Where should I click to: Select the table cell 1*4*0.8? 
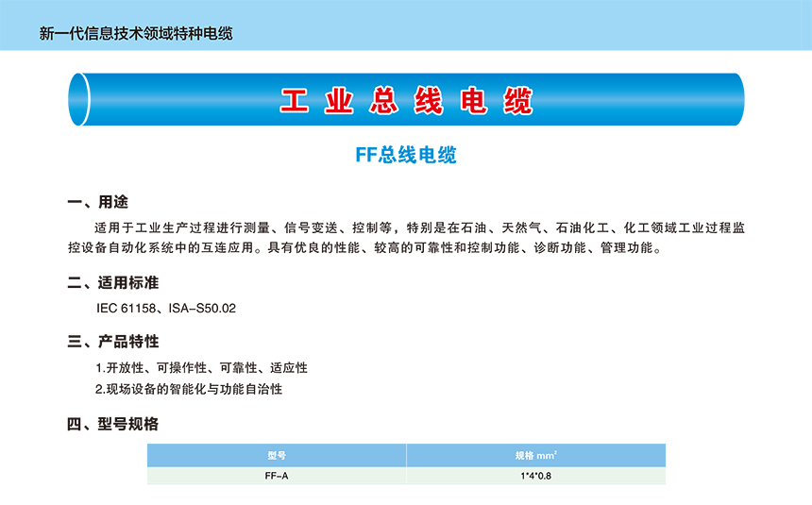click(535, 476)
